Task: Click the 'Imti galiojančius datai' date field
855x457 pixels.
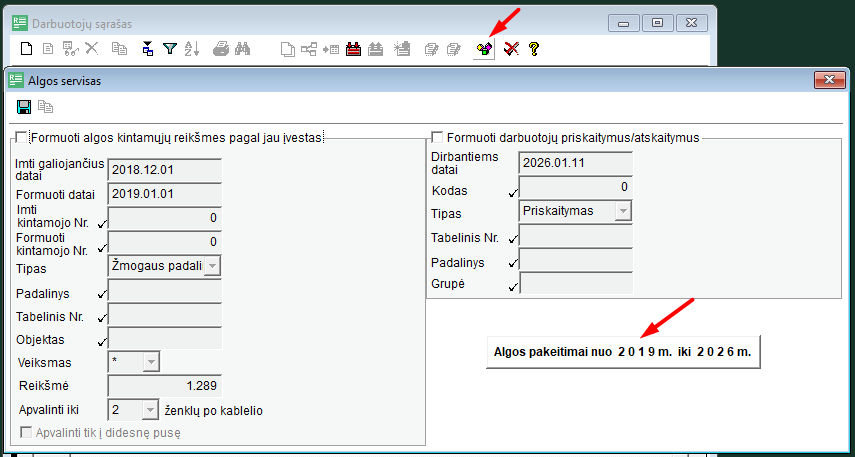Action: (164, 170)
